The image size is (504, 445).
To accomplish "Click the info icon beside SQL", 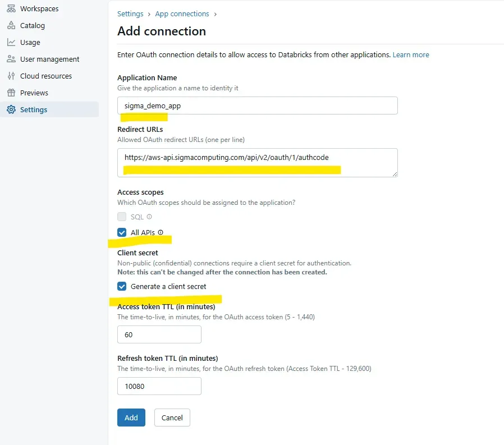I will [x=149, y=217].
